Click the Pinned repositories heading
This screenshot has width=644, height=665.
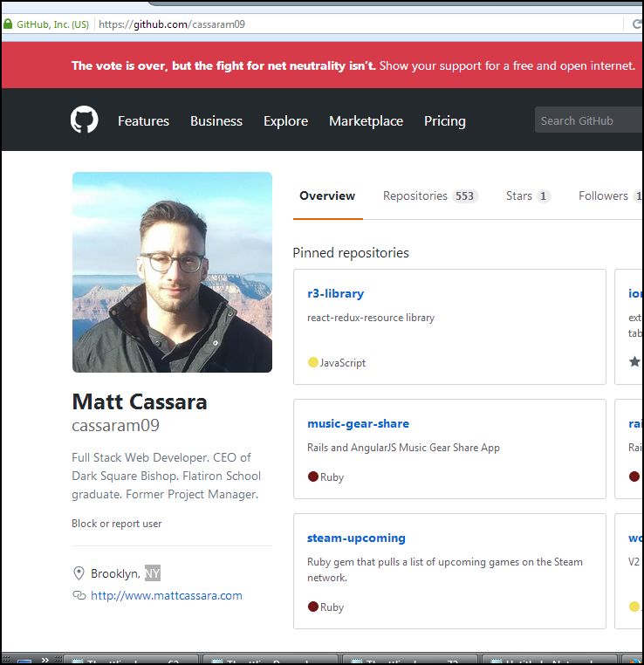point(351,253)
